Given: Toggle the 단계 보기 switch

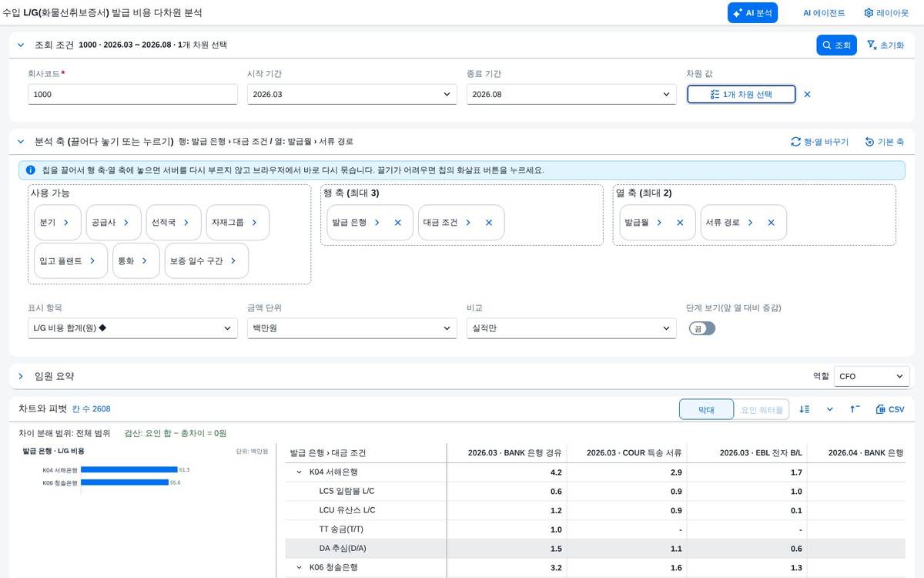Looking at the screenshot, I should [702, 328].
